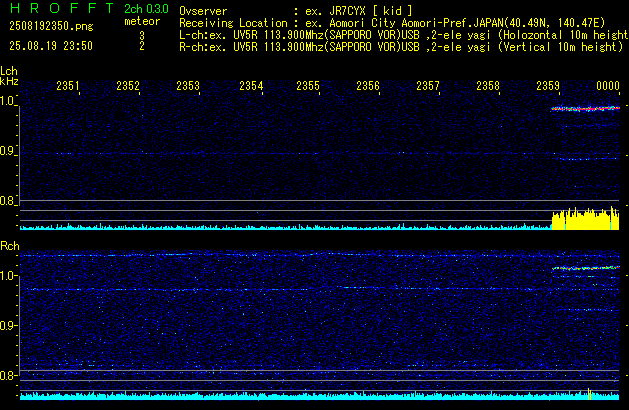
Task: Click the kHz axis unit label
Action: point(9,81)
